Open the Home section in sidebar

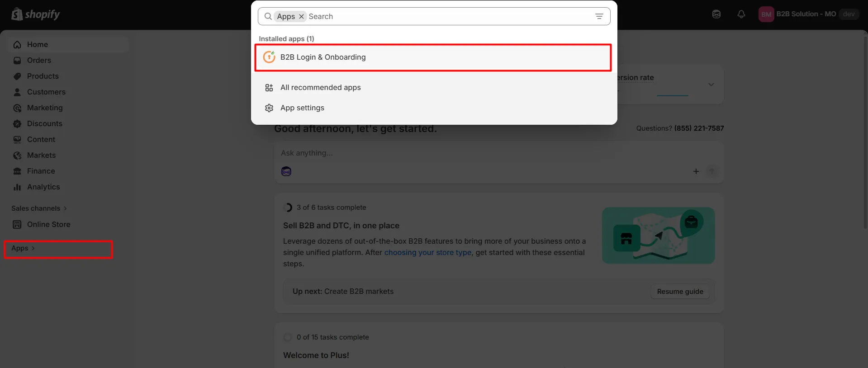tap(37, 44)
